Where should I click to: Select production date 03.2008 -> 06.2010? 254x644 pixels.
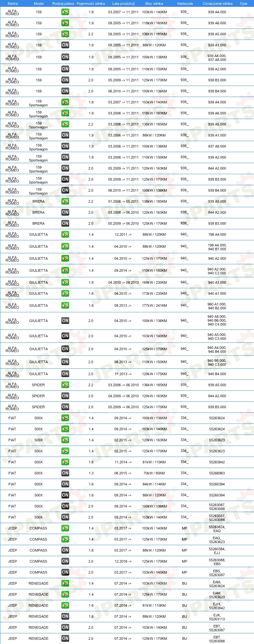click(123, 212)
